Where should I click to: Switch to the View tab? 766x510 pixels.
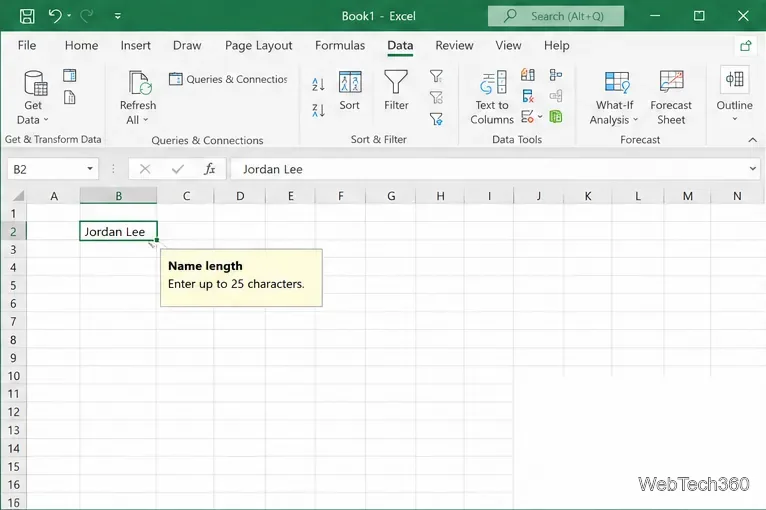[x=509, y=45]
